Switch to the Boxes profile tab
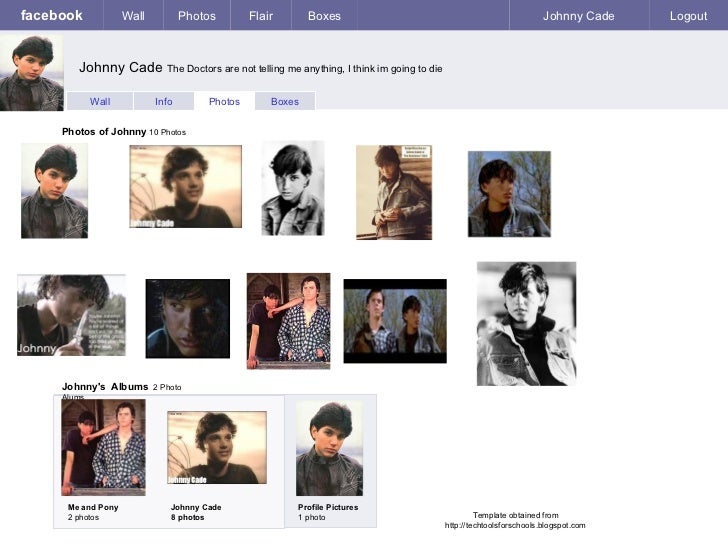Viewport: 728px width, 546px height. point(285,101)
